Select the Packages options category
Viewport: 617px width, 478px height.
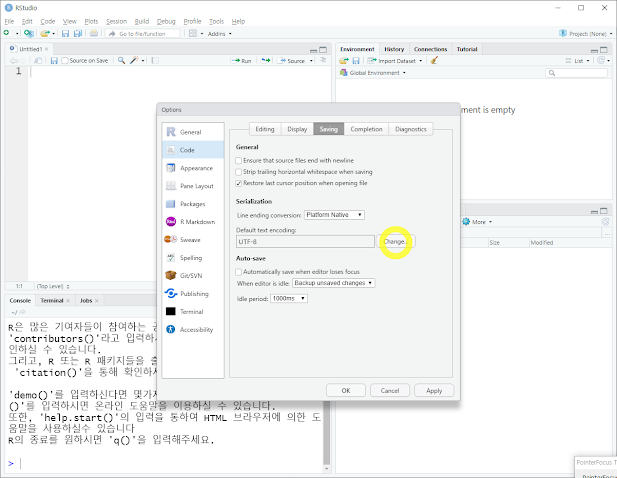(193, 204)
